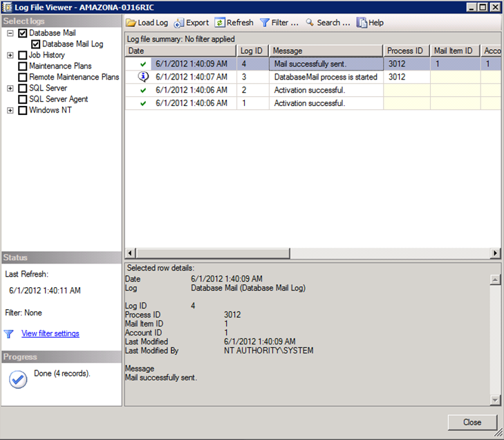The width and height of the screenshot is (504, 440).
Task: Check the Remote Maintenance Plans checkbox
Action: point(23,77)
